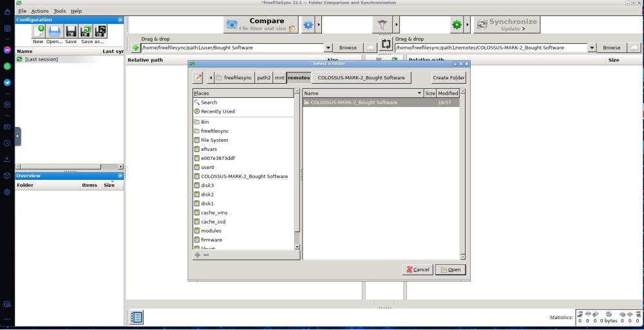Screen dimensions: 644x330
Task: Click the history clock icon in sidebar
Action: (7, 143)
